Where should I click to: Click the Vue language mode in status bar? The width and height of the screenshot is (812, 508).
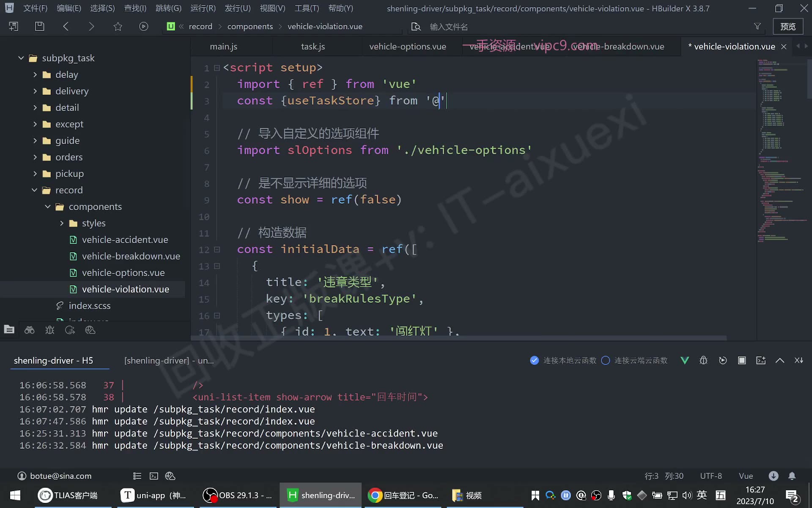coord(746,476)
